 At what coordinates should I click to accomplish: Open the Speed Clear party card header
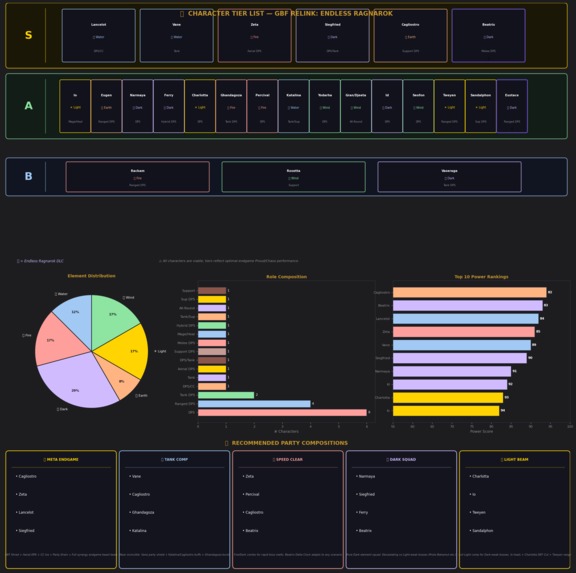pos(288,460)
